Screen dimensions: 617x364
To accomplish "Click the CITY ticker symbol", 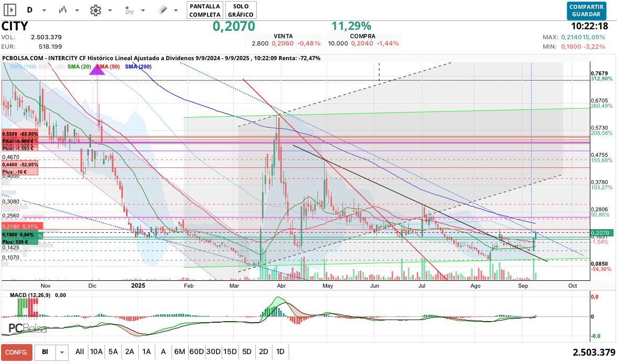I will click(15, 26).
